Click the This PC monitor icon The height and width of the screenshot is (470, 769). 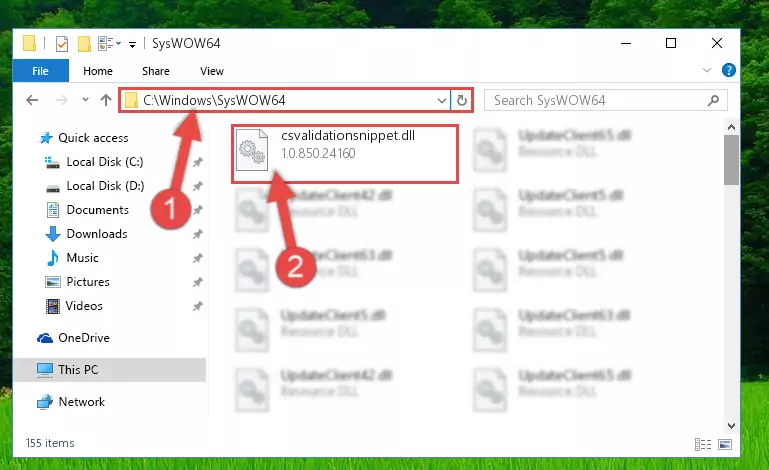45,370
